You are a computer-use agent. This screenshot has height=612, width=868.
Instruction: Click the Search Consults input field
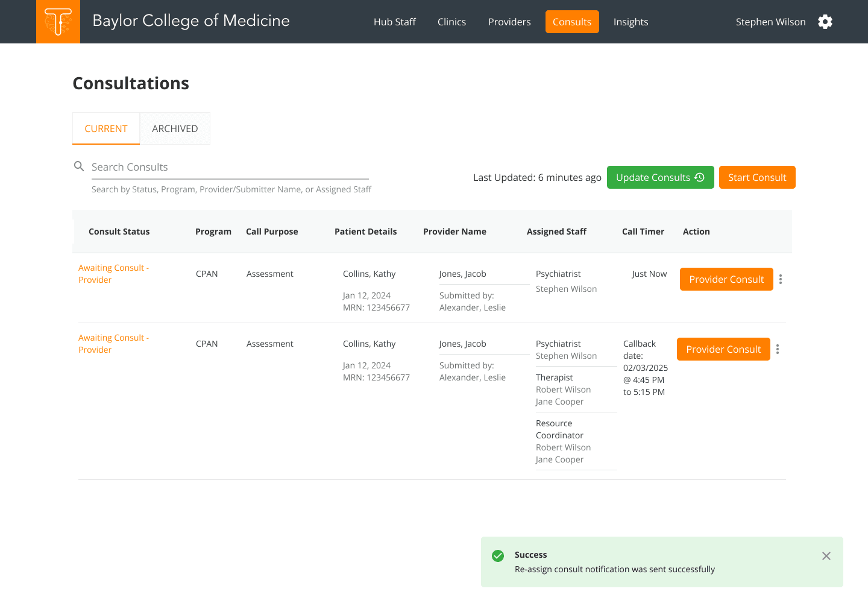230,167
